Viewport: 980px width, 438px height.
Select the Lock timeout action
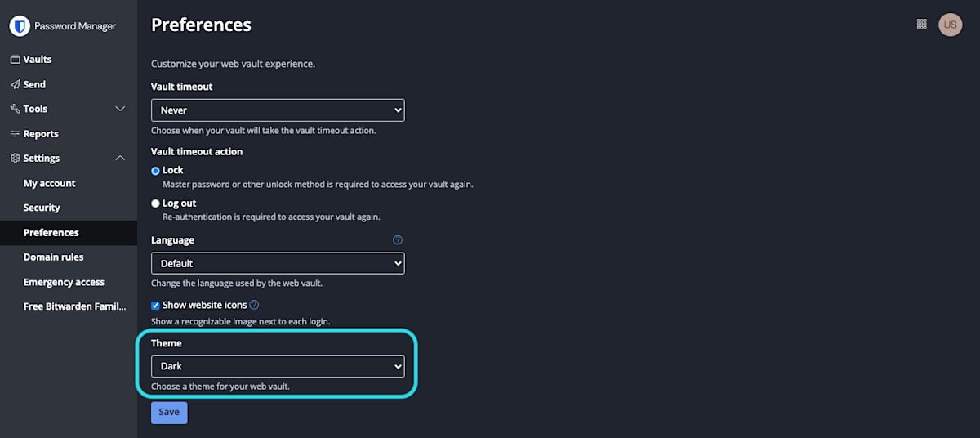pos(156,171)
